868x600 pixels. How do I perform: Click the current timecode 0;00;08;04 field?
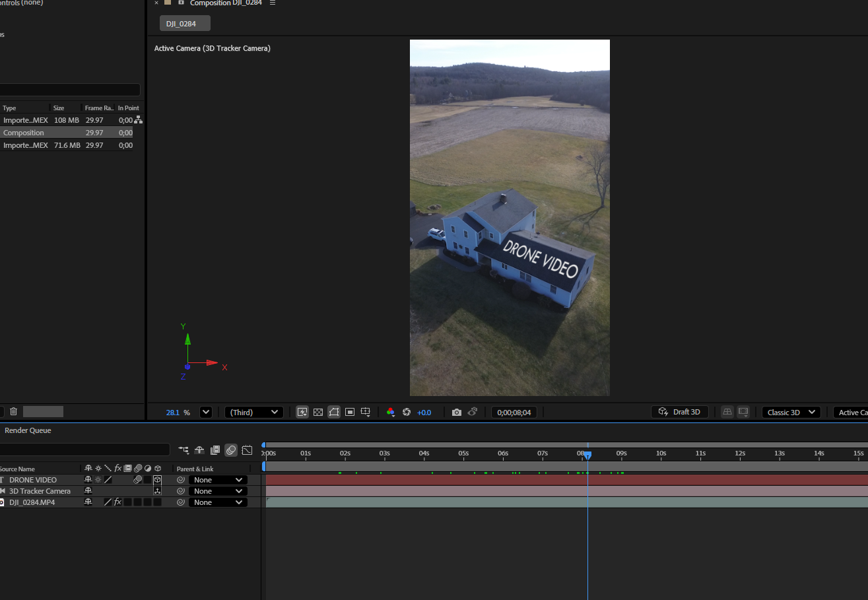pyautogui.click(x=514, y=413)
